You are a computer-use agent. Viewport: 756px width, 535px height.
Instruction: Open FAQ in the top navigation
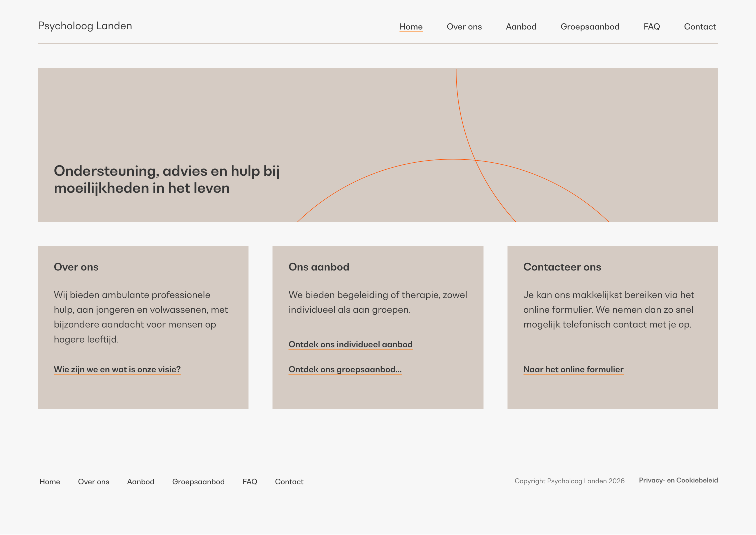coord(651,27)
